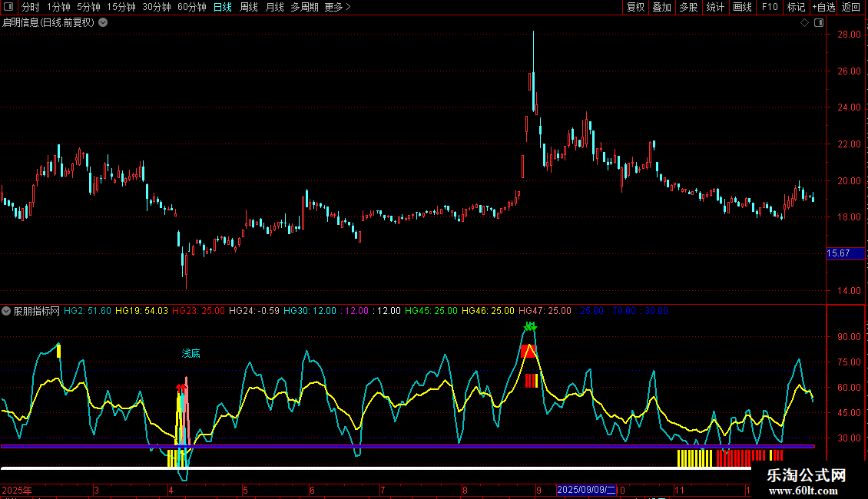Click the 22.00 price axis label
The width and height of the screenshot is (868, 499).
tap(849, 144)
